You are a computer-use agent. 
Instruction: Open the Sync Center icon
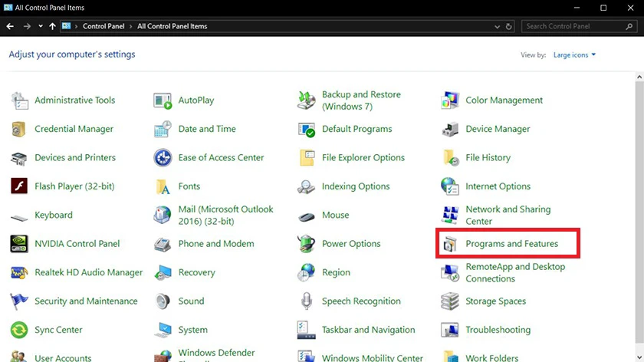[19, 330]
